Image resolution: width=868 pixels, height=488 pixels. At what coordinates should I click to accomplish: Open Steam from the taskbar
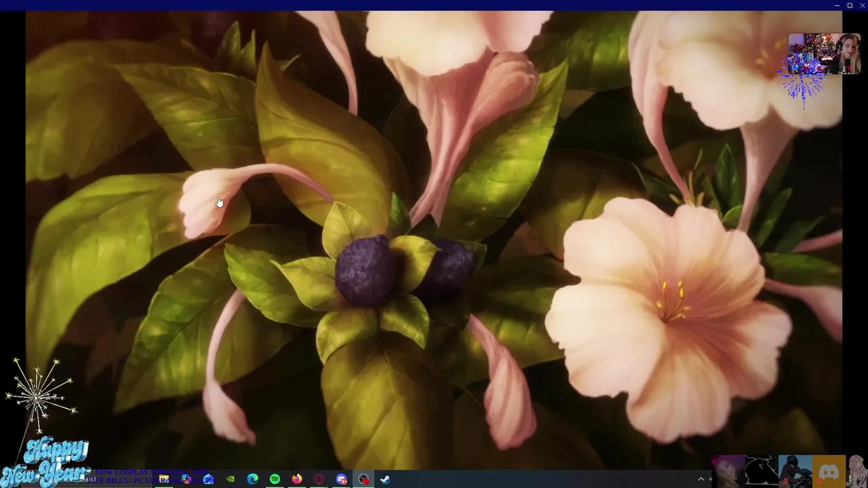click(x=384, y=479)
